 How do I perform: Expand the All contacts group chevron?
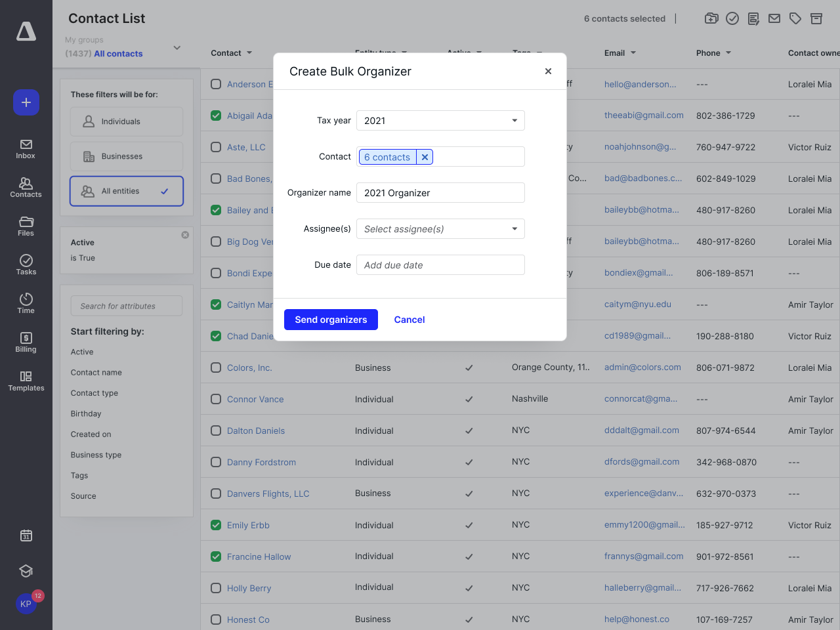[177, 48]
